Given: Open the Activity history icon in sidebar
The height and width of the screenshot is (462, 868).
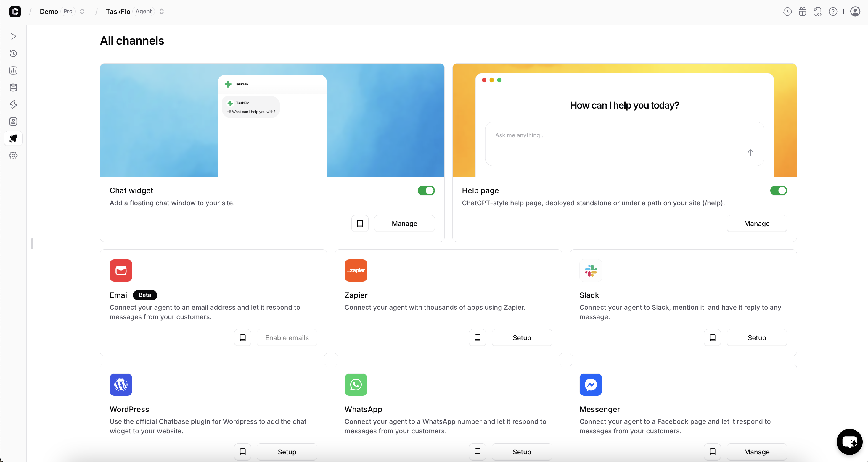Looking at the screenshot, I should point(13,54).
